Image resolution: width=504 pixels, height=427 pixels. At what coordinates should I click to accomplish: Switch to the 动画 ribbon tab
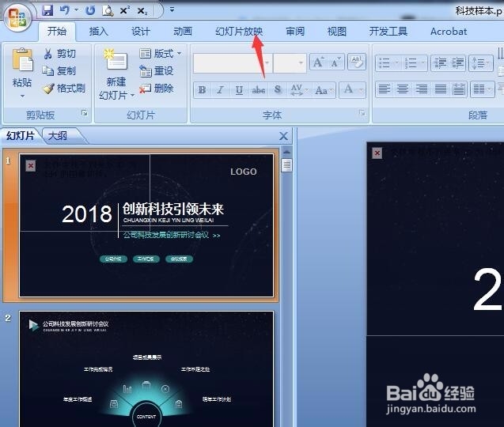[183, 32]
